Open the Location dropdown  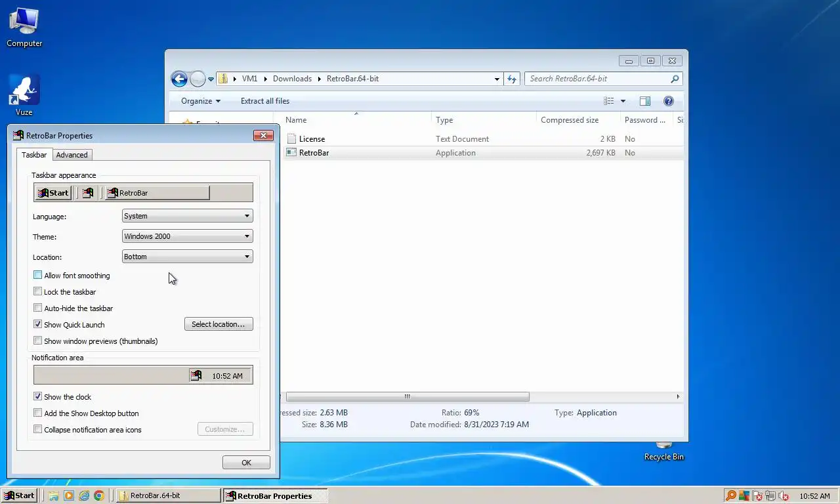[x=187, y=257]
